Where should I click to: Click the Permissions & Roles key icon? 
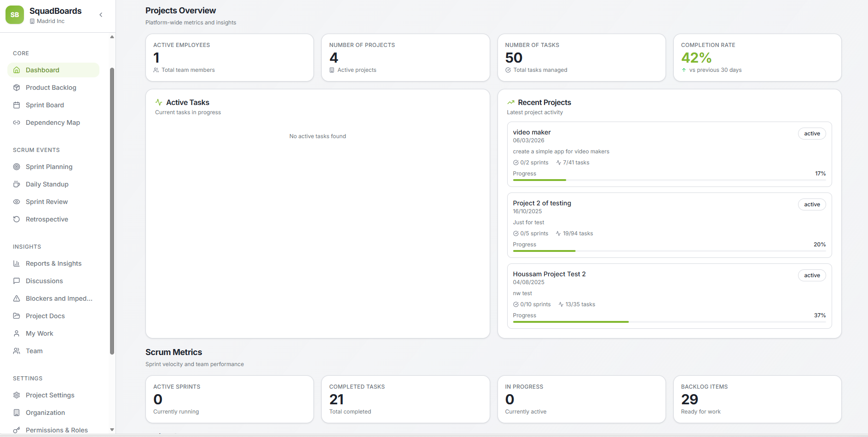[x=17, y=430]
